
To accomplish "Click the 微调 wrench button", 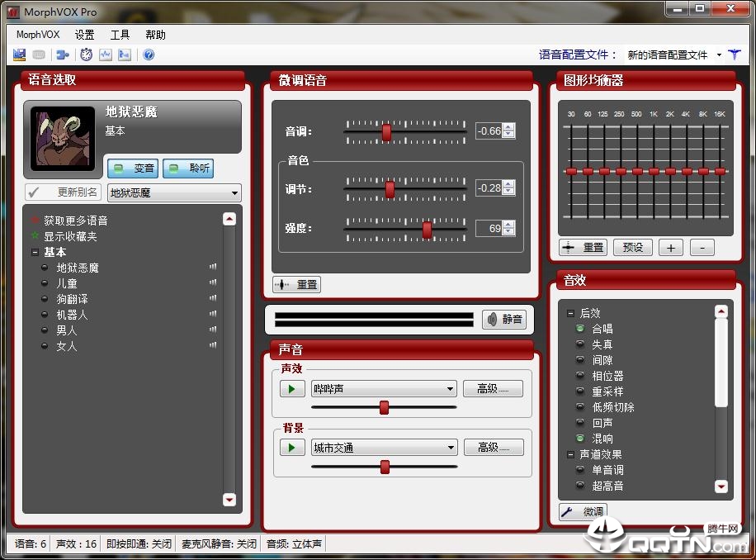I will tap(584, 511).
